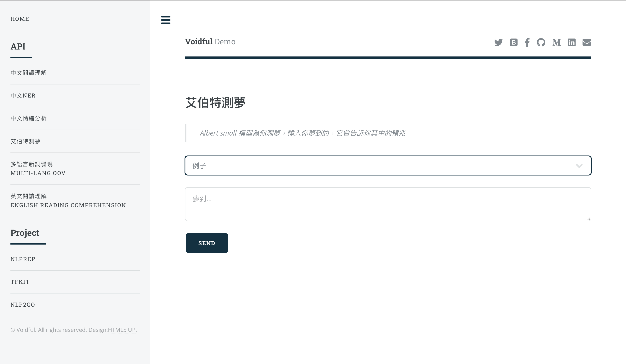Click the Voidful Demo title link

tap(210, 41)
